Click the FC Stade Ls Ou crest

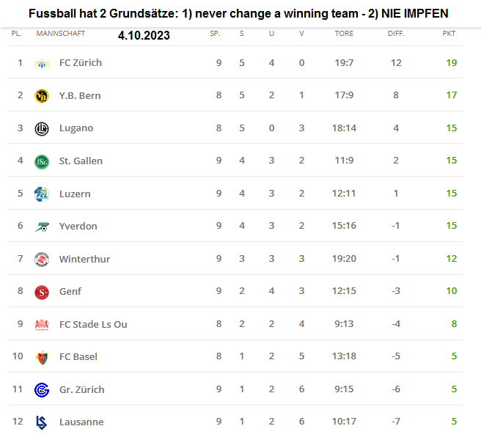point(41,324)
